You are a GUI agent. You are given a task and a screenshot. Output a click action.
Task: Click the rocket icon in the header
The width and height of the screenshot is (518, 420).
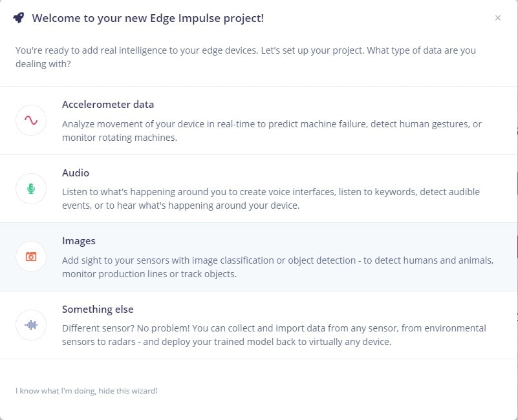[19, 18]
